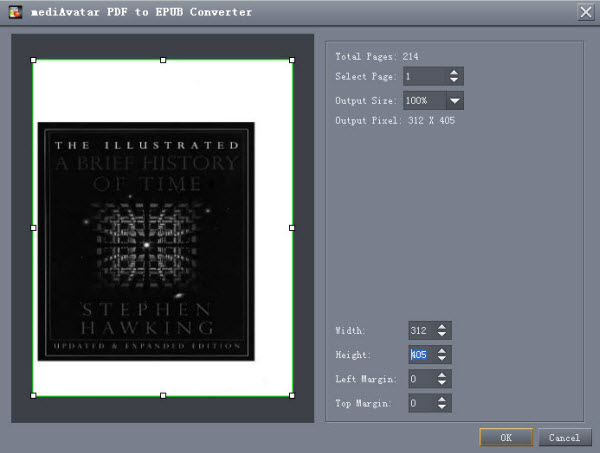
Task: Click the middle-left crop handle
Action: tap(33, 228)
